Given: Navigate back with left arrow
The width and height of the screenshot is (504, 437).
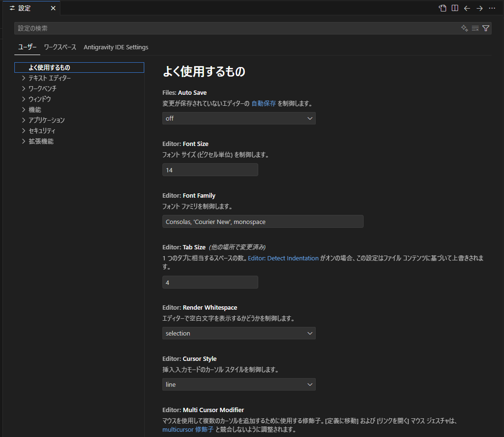Looking at the screenshot, I should 467,8.
